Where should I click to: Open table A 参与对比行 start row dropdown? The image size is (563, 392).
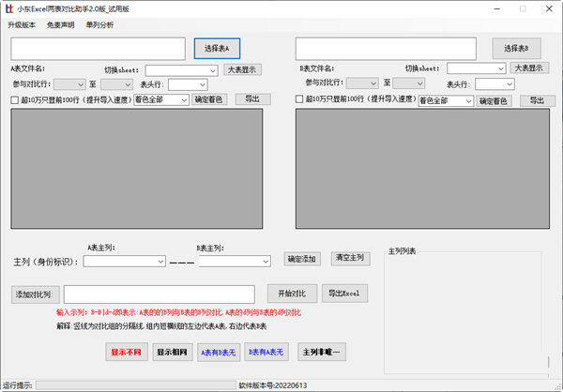coord(69,84)
